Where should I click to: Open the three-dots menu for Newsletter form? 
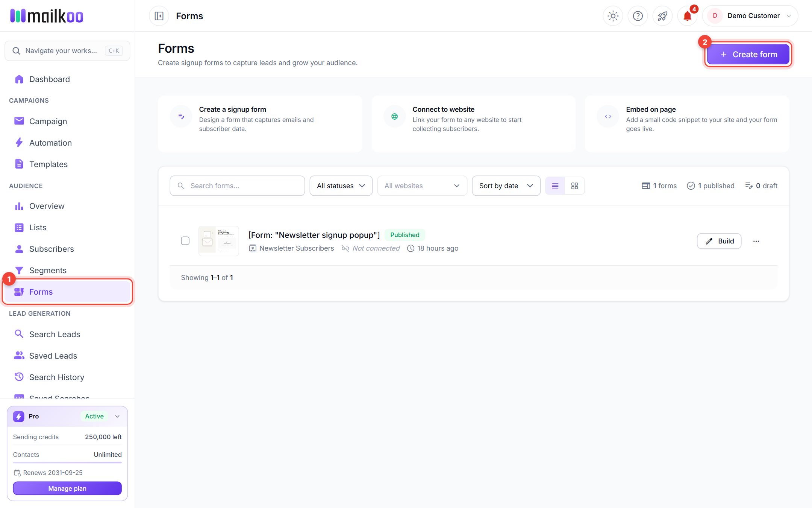(756, 241)
